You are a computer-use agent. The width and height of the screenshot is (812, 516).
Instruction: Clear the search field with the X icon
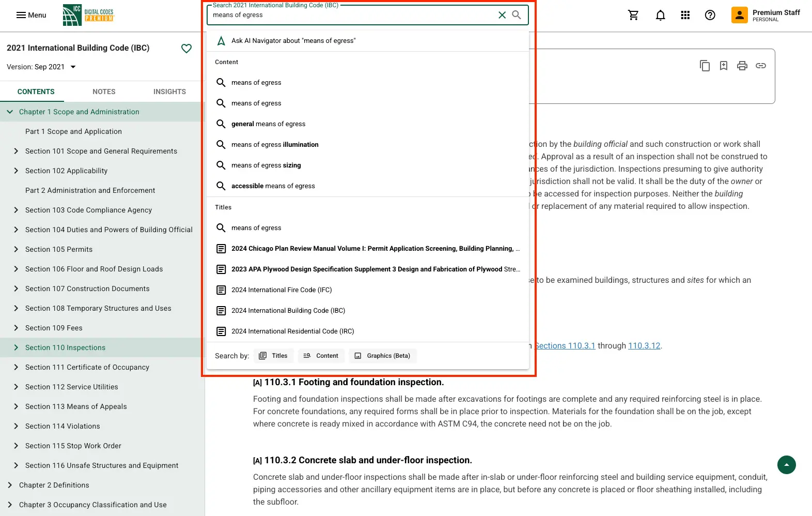click(502, 15)
